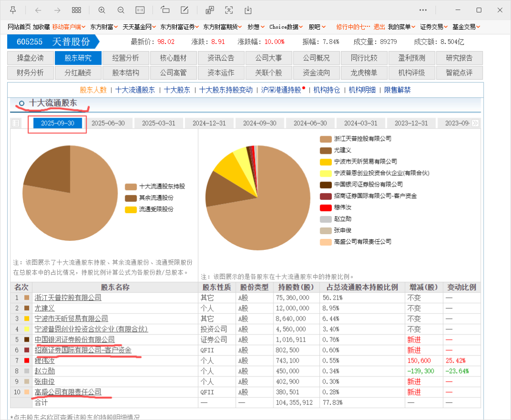Save image with the download icon

(x=248, y=10)
